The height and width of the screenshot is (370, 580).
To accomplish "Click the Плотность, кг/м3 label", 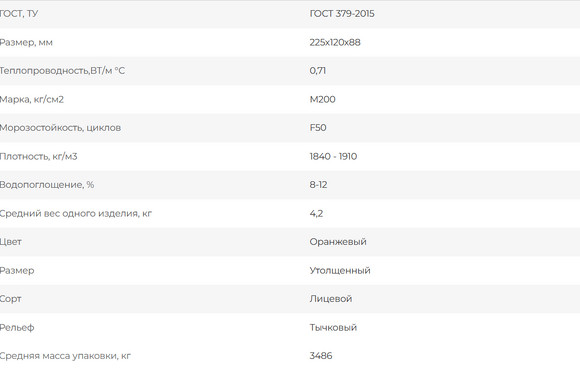I will (x=38, y=157).
